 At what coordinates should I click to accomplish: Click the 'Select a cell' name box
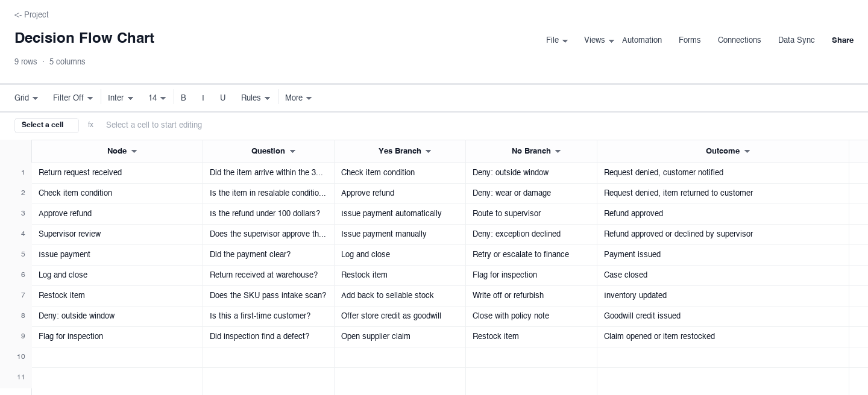pyautogui.click(x=46, y=125)
